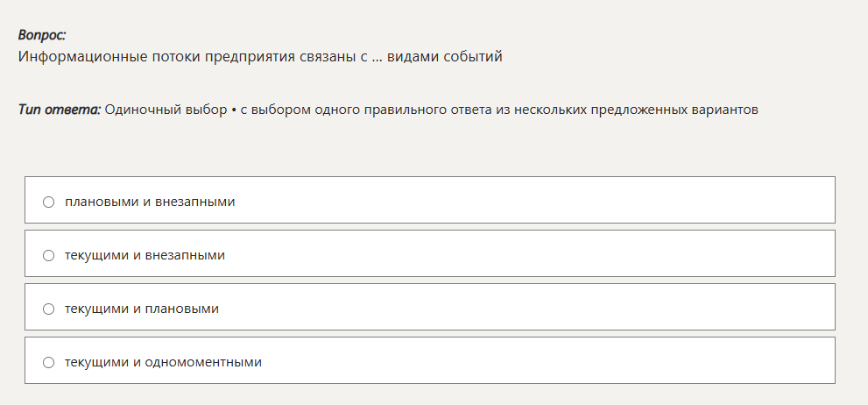Click blank area of third answer box
This screenshot has height=405, width=868.
click(543, 309)
